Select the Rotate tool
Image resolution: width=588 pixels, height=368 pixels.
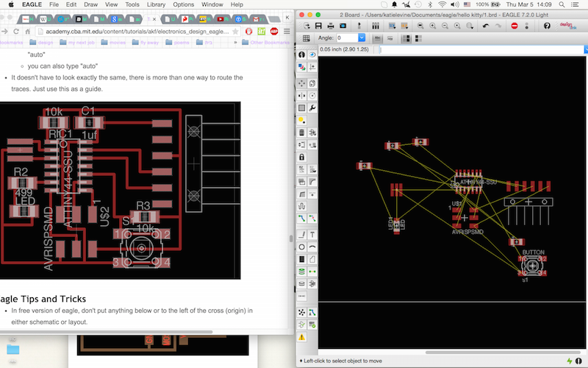coord(312,96)
